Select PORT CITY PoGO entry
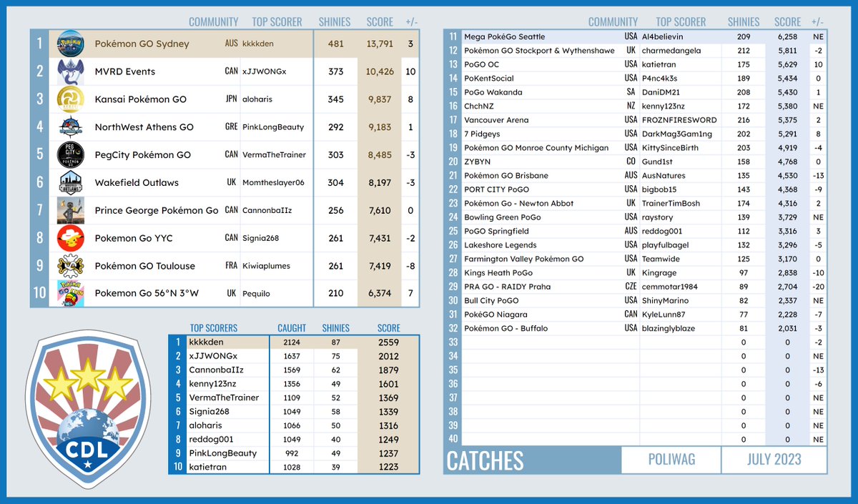 click(x=496, y=189)
